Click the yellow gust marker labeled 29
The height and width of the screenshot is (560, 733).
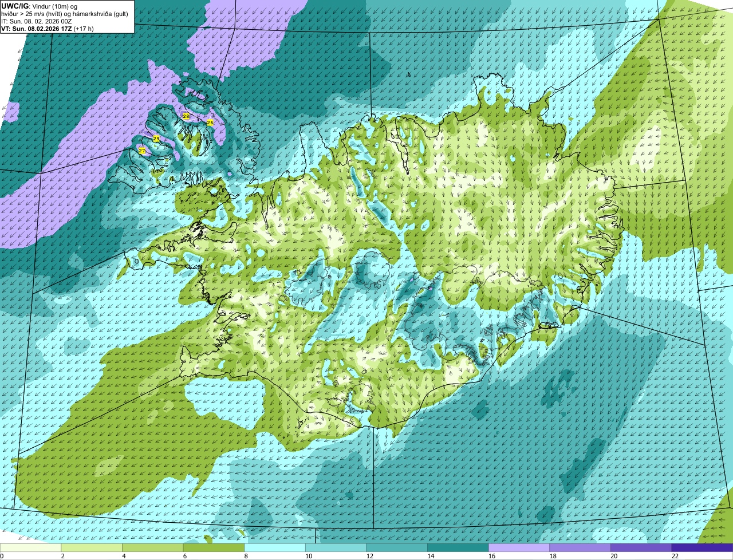pos(156,139)
